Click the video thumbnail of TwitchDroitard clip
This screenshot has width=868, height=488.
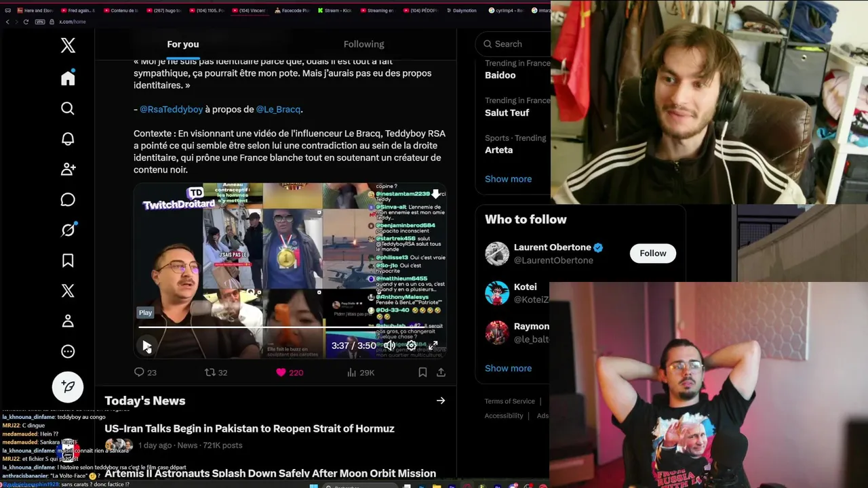coord(290,270)
